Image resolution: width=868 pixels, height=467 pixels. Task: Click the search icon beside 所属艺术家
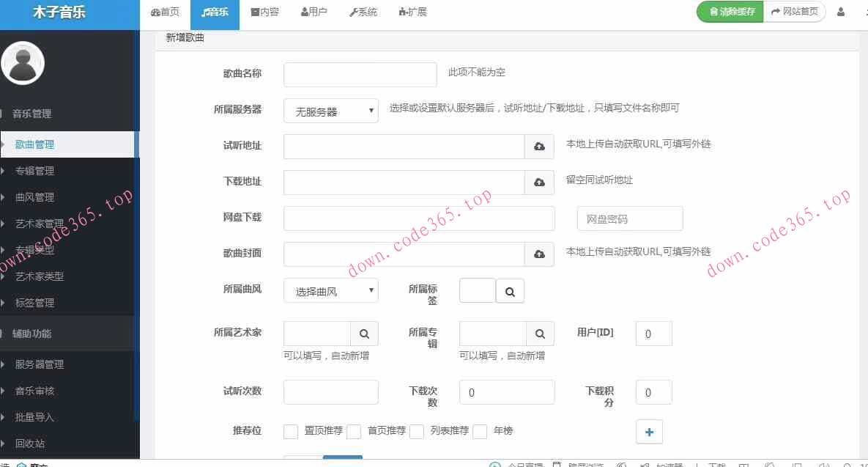[364, 334]
